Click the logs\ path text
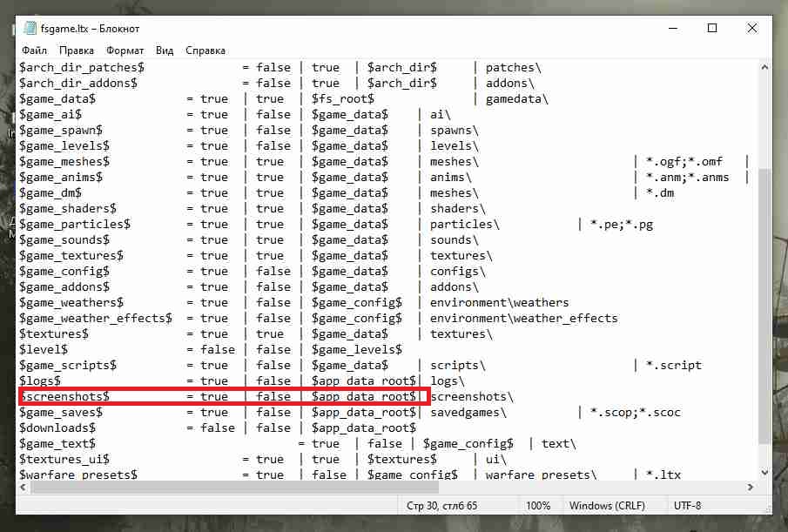The width and height of the screenshot is (788, 532). (448, 380)
